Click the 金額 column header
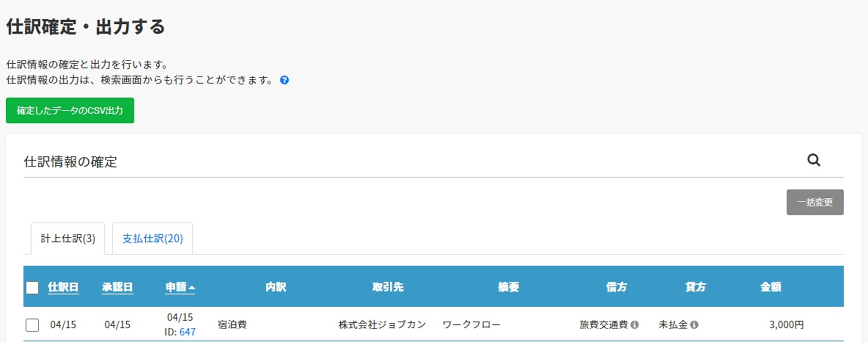 click(x=770, y=287)
